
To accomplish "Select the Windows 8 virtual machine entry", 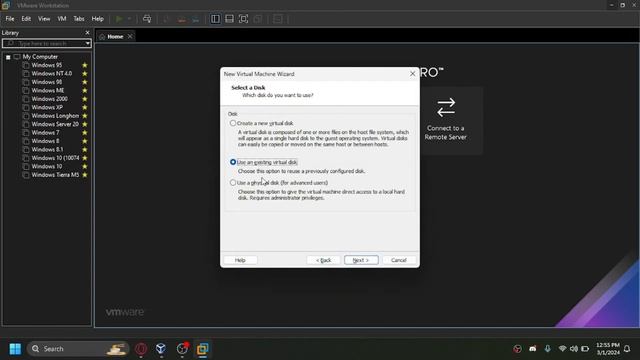I will click(x=45, y=141).
